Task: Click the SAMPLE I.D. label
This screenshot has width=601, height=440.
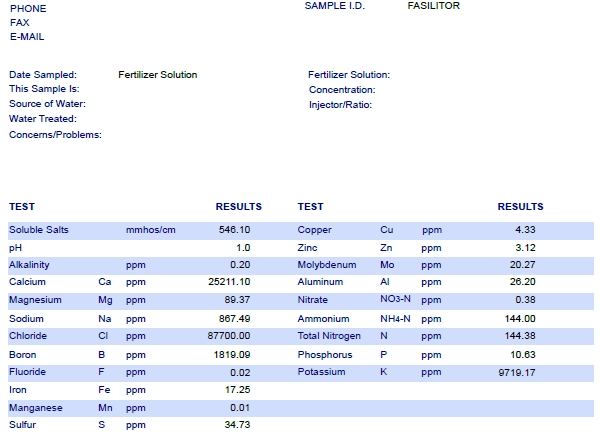Action: click(x=335, y=6)
